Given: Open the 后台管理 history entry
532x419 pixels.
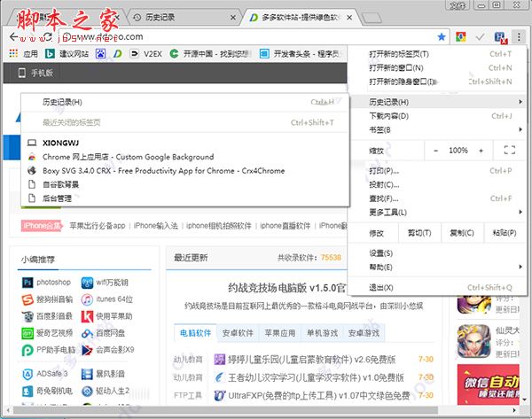Looking at the screenshot, I should [x=185, y=198].
